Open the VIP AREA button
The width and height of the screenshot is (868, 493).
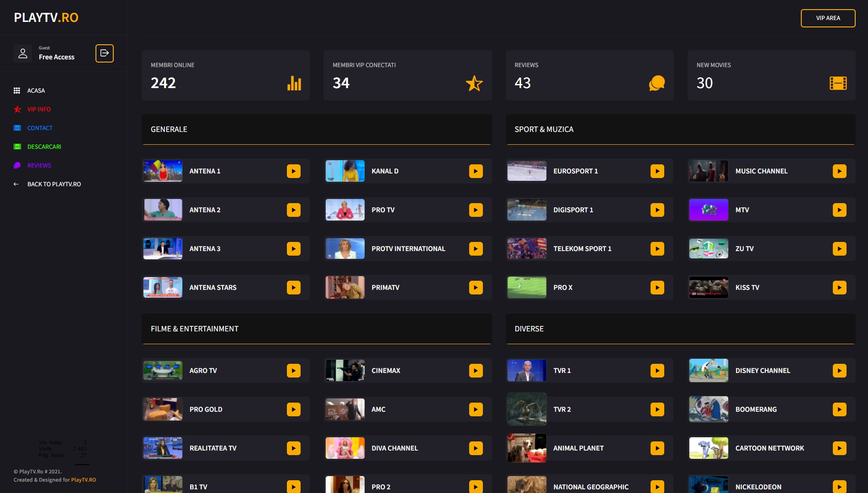pos(828,18)
